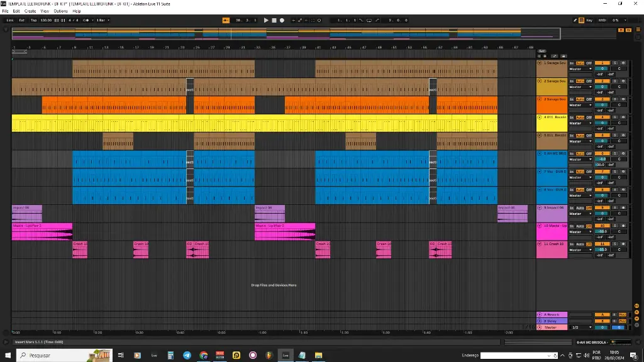Viewport: 644px width, 362px height.
Task: Arm the Arrangement Record button
Action: click(282, 20)
